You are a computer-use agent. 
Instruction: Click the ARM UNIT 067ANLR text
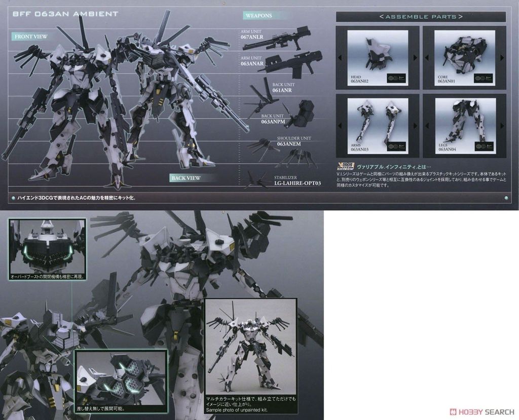(x=252, y=34)
